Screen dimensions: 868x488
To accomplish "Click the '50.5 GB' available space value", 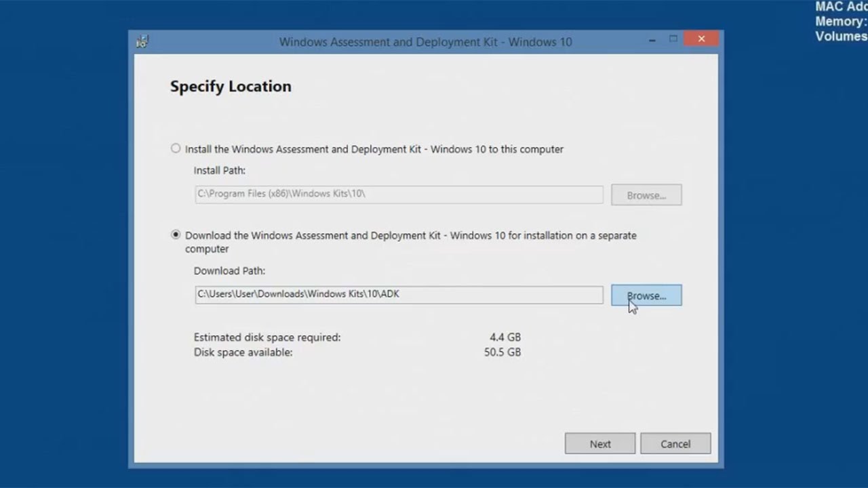I will tap(502, 352).
